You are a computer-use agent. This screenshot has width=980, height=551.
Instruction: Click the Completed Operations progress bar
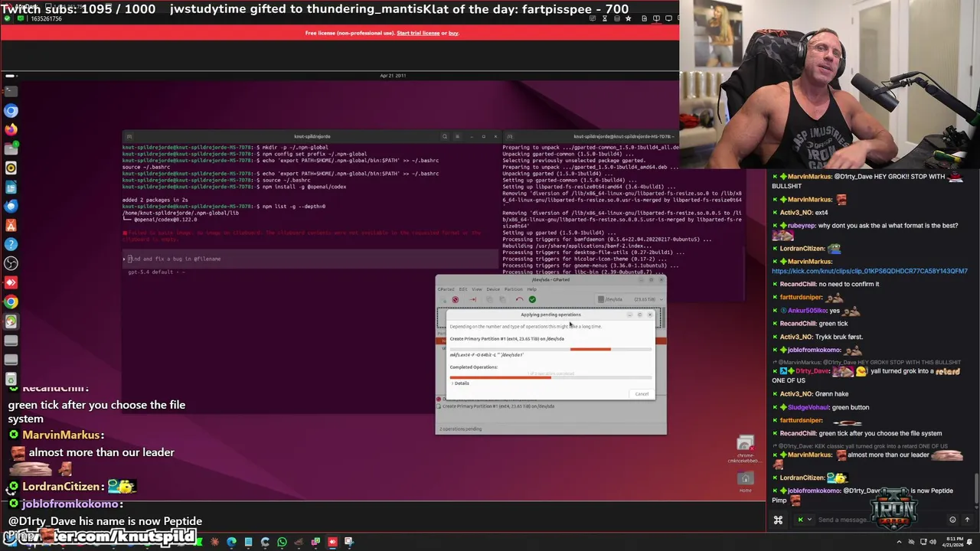550,377
